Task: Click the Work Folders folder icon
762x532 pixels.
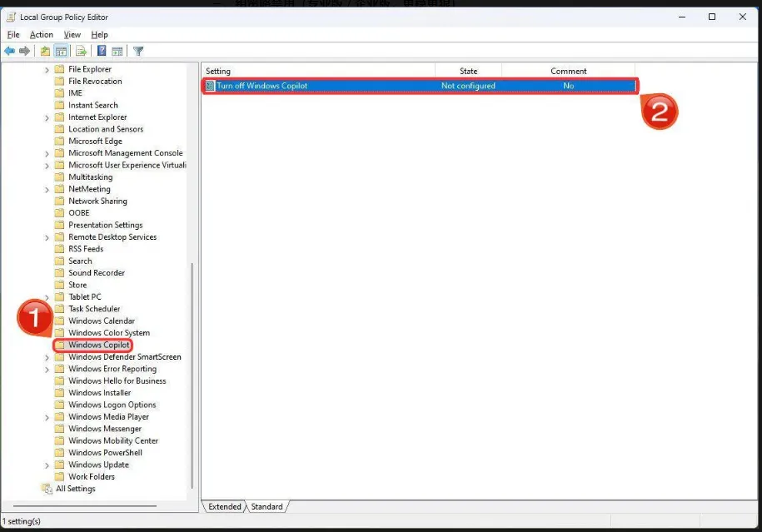Action: [59, 476]
